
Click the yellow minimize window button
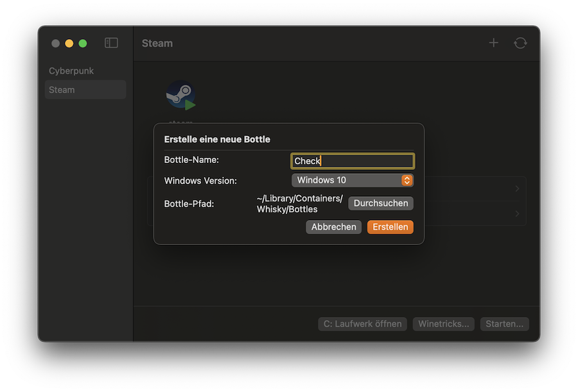click(69, 44)
